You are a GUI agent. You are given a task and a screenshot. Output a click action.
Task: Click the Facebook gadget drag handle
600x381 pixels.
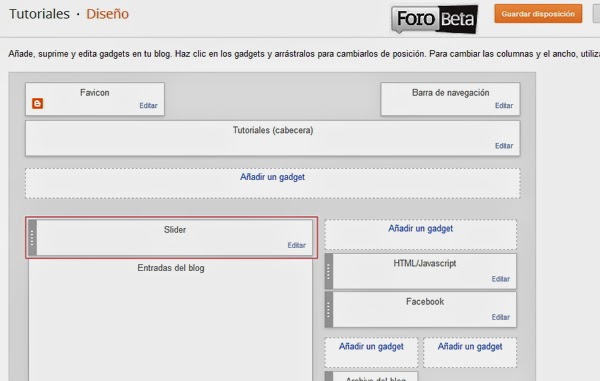[329, 309]
